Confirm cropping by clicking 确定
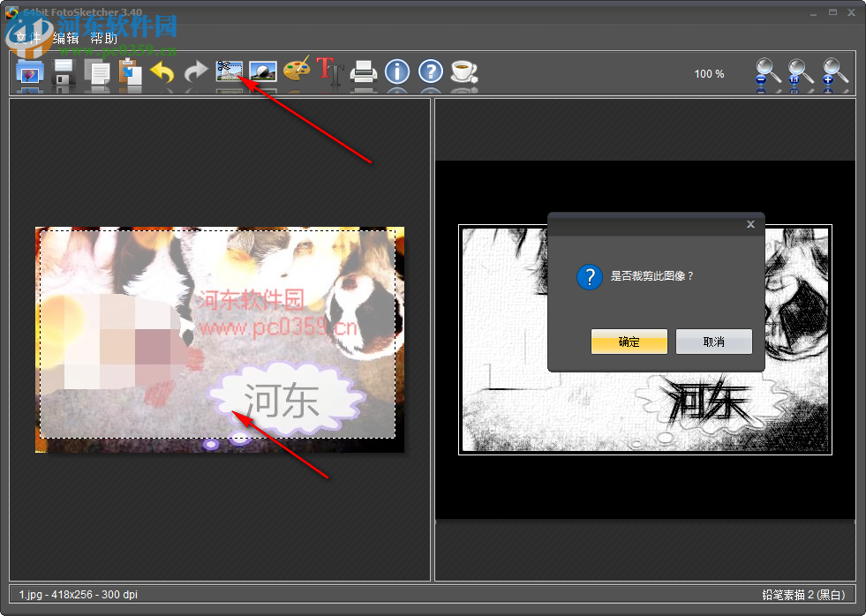 click(x=629, y=342)
